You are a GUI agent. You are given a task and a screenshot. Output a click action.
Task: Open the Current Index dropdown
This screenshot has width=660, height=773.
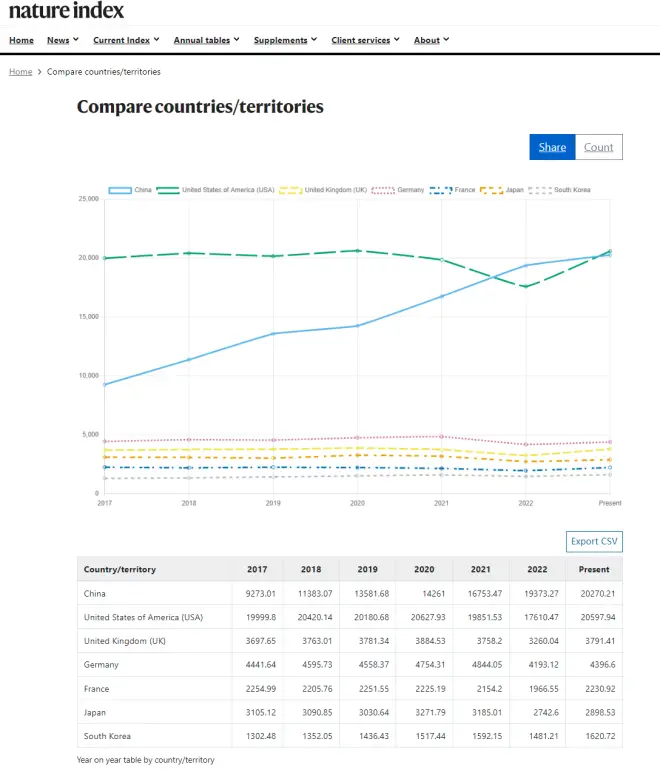pyautogui.click(x=126, y=40)
